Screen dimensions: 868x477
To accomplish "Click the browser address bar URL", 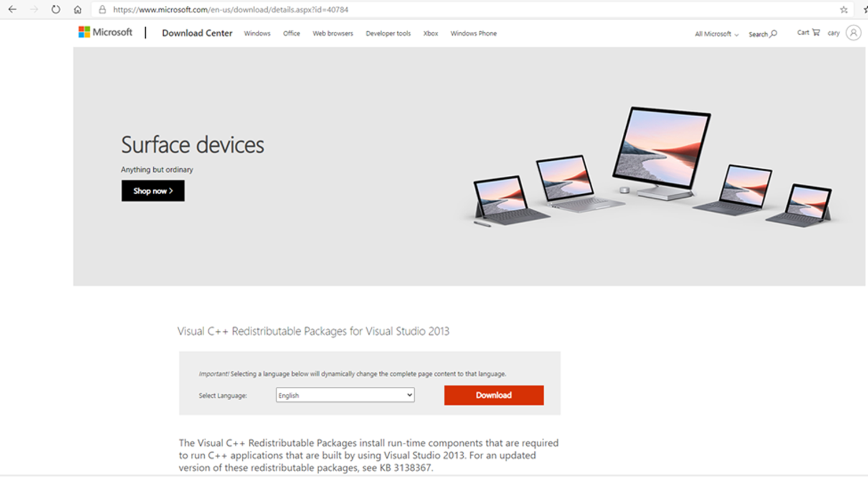I will (231, 9).
